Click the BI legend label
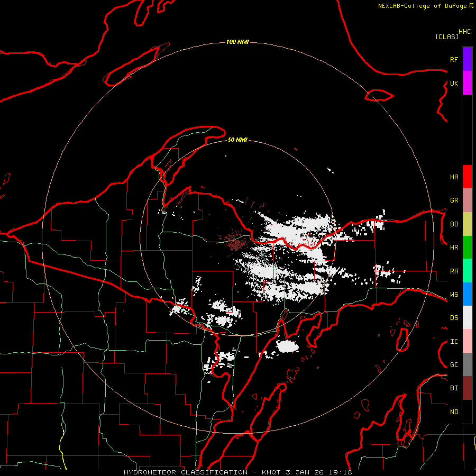The width and height of the screenshot is (476, 476). click(x=454, y=388)
